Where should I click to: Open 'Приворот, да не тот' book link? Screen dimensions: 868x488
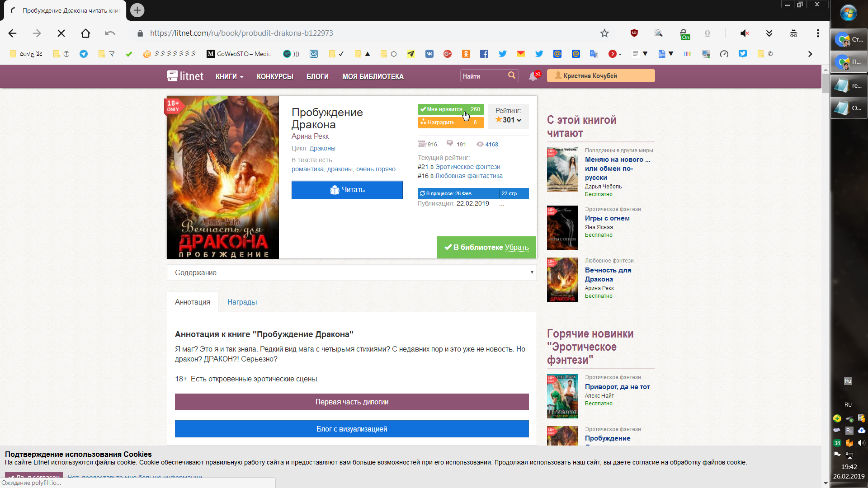[618, 387]
